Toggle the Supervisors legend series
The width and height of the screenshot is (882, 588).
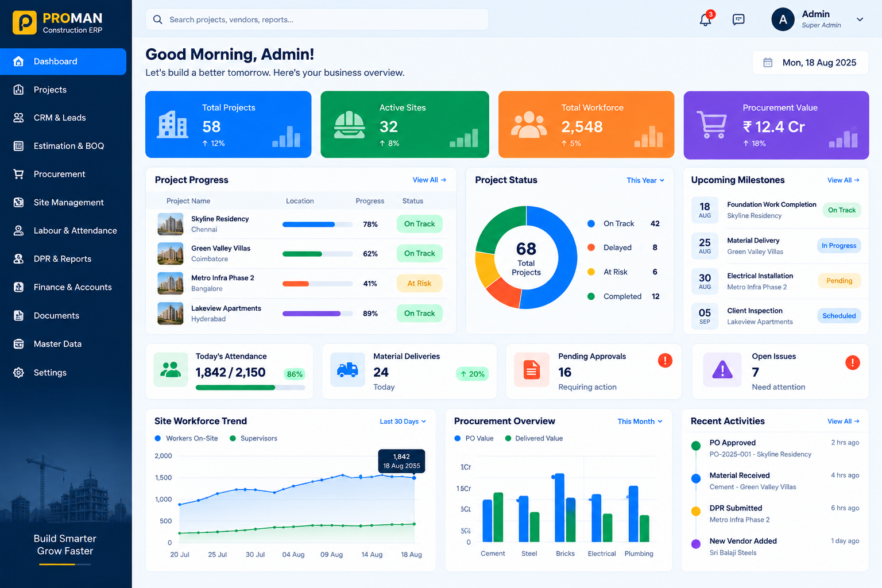253,439
